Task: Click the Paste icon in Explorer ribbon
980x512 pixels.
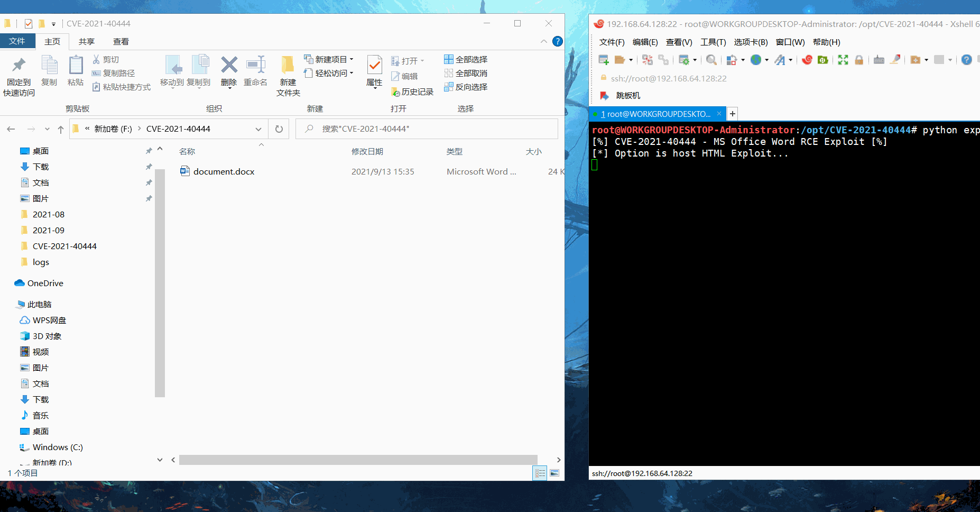Action: click(x=76, y=71)
